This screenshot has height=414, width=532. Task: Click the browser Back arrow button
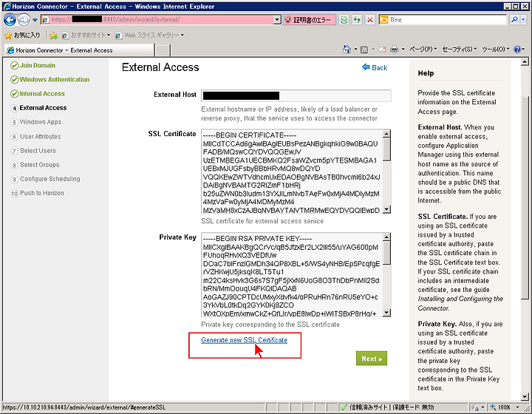point(10,20)
